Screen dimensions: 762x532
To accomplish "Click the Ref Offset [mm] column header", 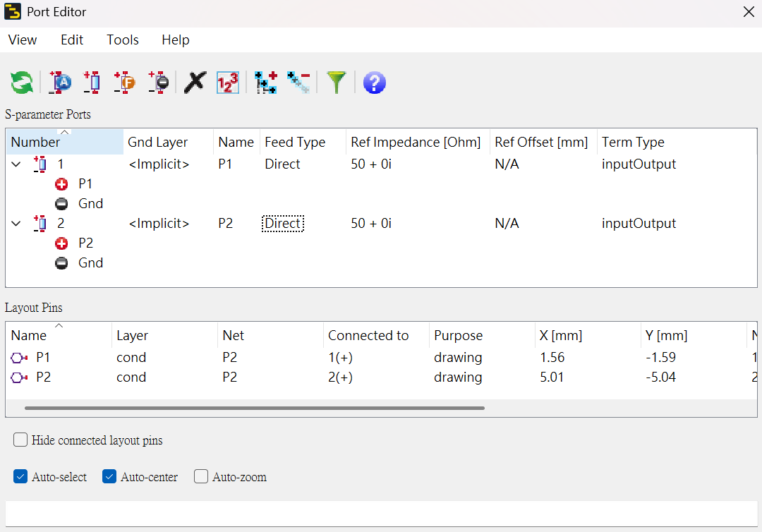I will tap(543, 142).
